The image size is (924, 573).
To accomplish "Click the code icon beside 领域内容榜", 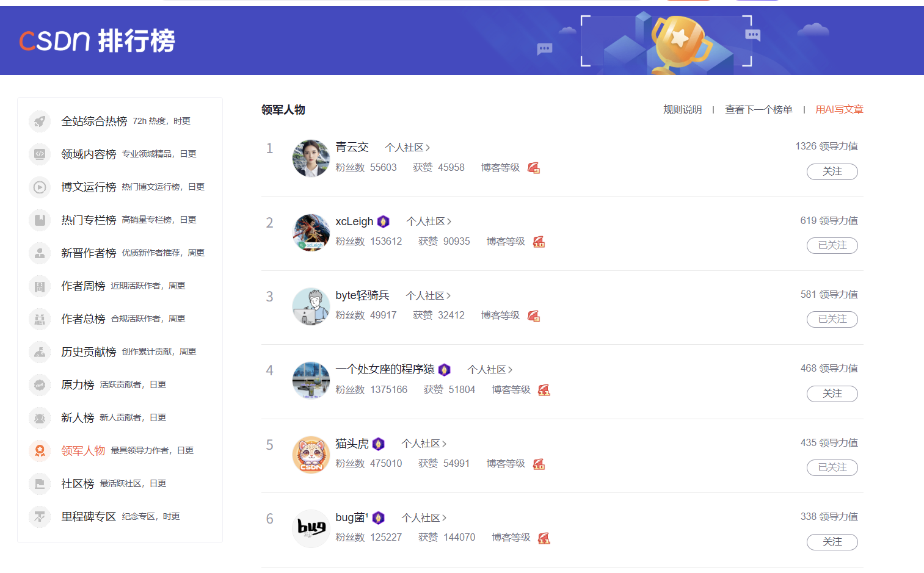I will 40,154.
